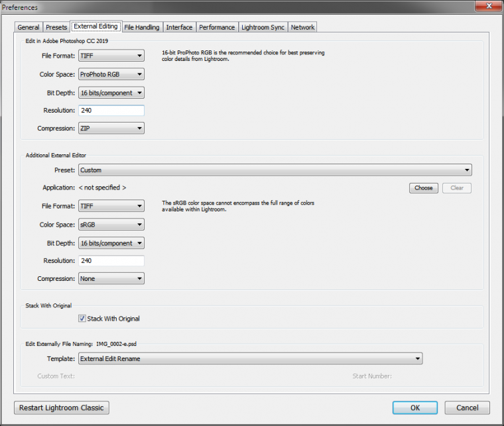Open the ZIP compression dropdown
The image size is (504, 426).
tap(111, 128)
